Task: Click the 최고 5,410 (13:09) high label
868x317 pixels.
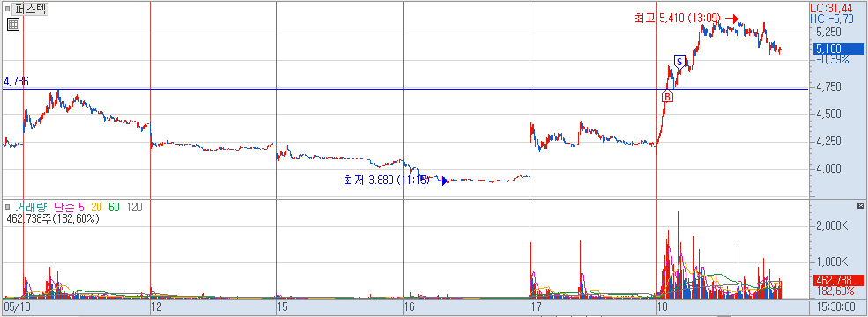Action: [x=679, y=18]
